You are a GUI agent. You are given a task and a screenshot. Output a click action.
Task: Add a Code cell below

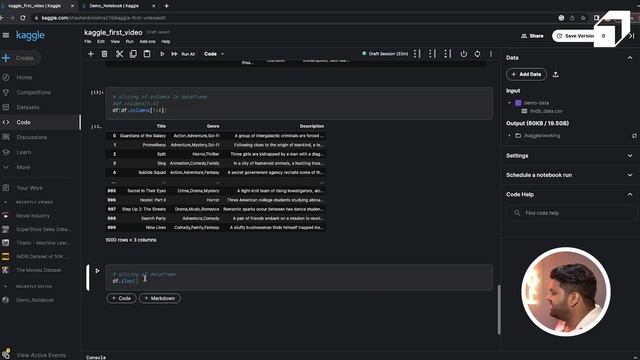[121, 298]
